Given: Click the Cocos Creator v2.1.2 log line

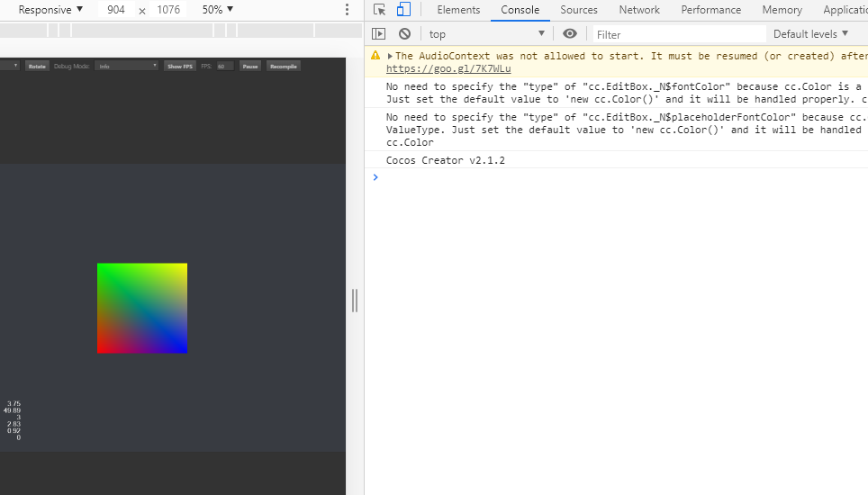Looking at the screenshot, I should (x=446, y=160).
